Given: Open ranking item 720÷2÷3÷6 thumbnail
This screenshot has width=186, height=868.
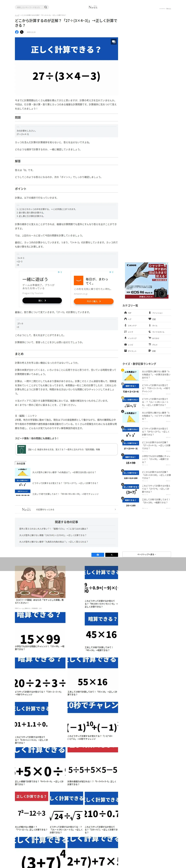Looking at the screenshot, I should click(131, 389).
